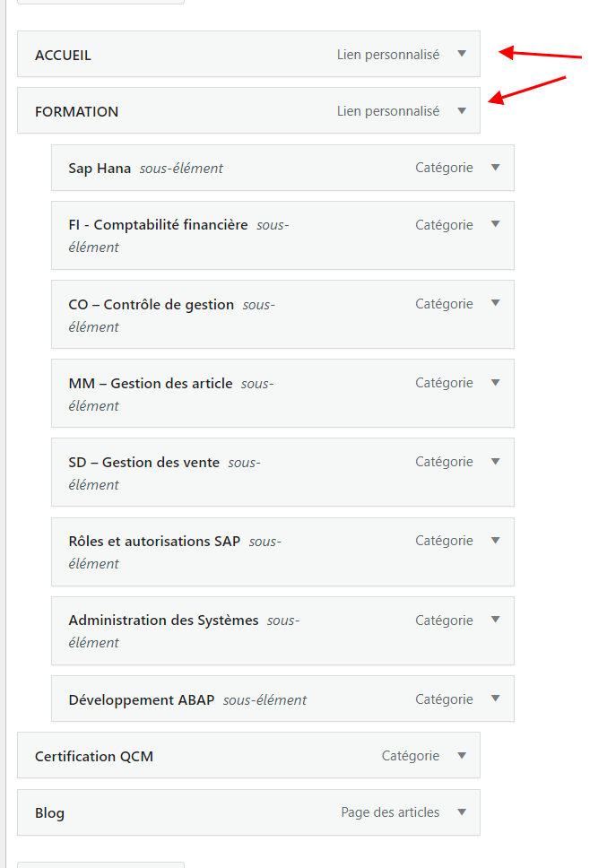Select the Développement ABAP sub-item title

pos(142,699)
